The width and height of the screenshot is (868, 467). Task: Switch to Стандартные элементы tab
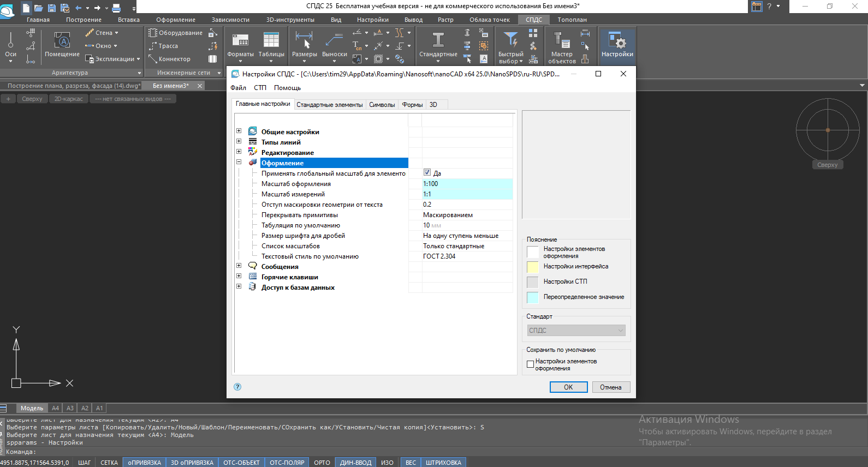pyautogui.click(x=329, y=105)
